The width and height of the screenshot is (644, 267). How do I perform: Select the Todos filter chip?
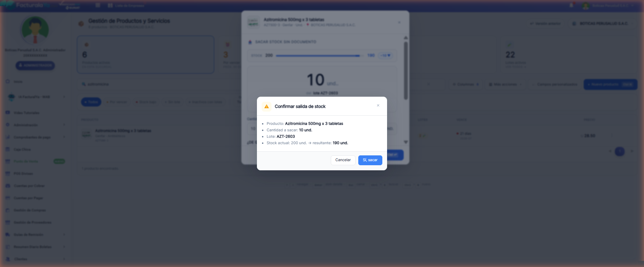91,102
